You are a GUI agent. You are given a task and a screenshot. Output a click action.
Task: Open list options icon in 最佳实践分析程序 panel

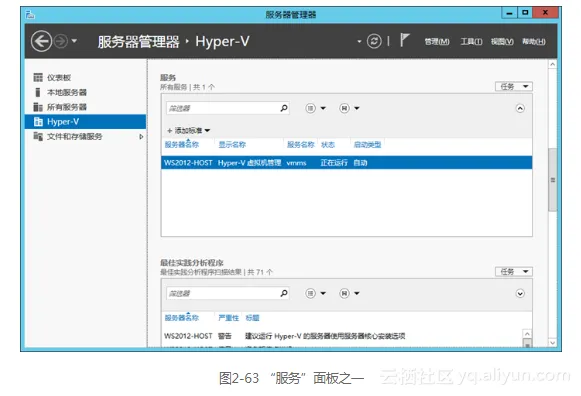pos(310,293)
